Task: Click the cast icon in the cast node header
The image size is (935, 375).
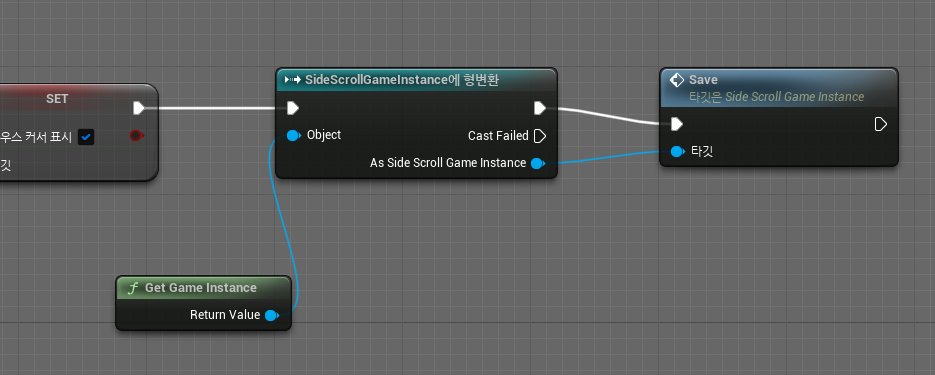Action: click(x=293, y=80)
